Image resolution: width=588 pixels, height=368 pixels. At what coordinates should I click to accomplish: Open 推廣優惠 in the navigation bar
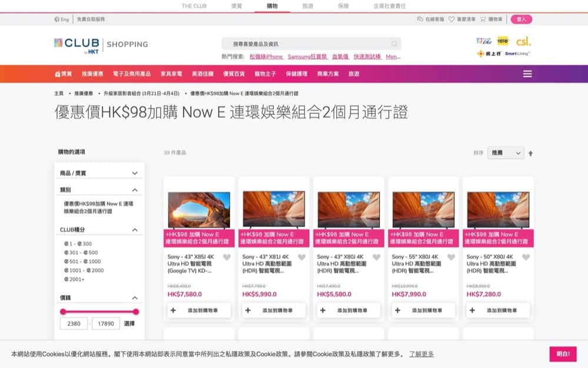coord(92,74)
